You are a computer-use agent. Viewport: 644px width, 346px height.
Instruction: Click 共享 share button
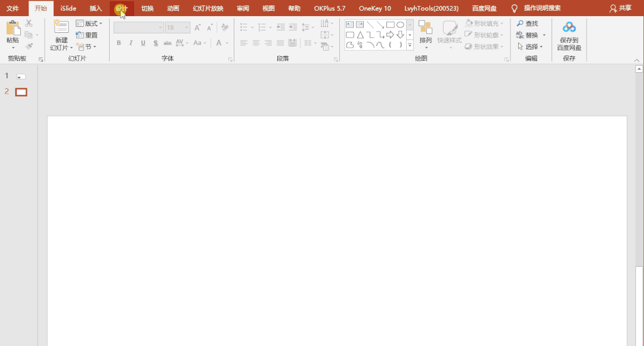click(x=621, y=8)
